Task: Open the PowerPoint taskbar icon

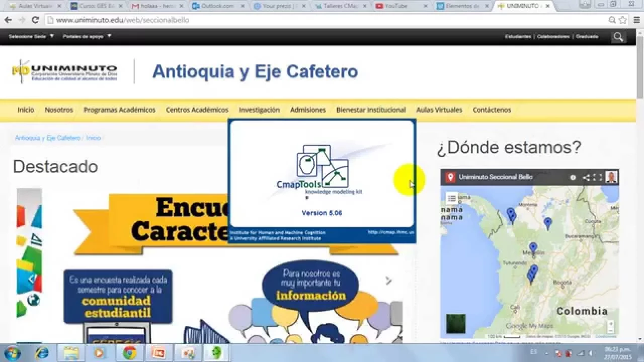Action: [x=158, y=353]
